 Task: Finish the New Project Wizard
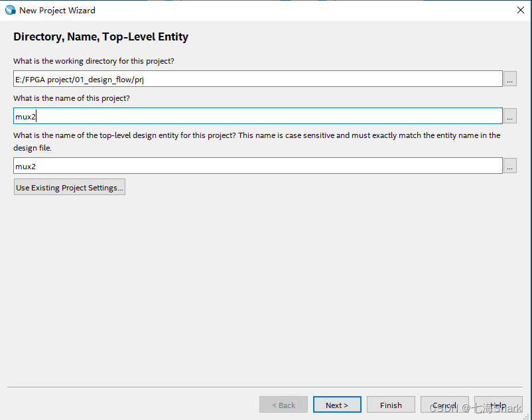(x=391, y=405)
